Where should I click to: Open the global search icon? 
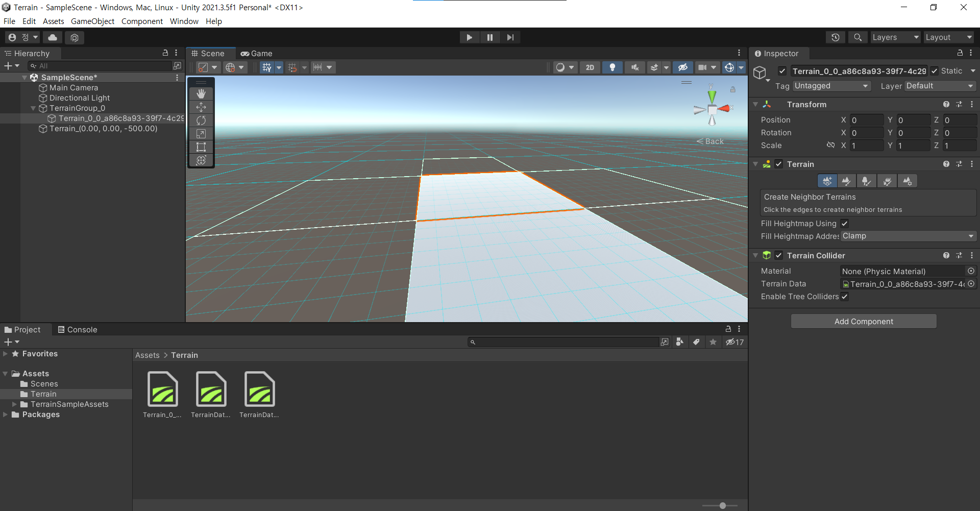point(858,37)
